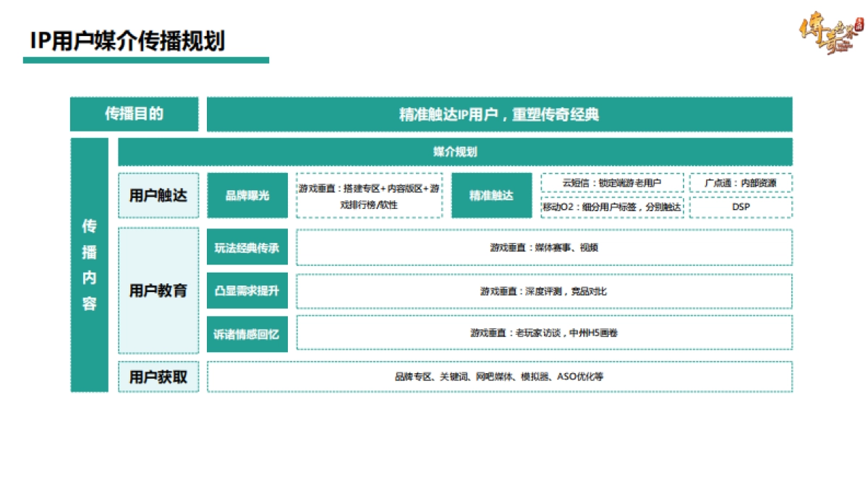Click the 用户教育 category box
The height and width of the screenshot is (488, 868).
tap(158, 289)
